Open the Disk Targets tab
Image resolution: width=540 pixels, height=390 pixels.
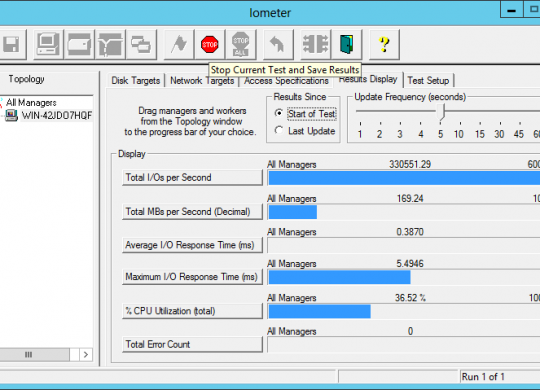[x=136, y=81]
